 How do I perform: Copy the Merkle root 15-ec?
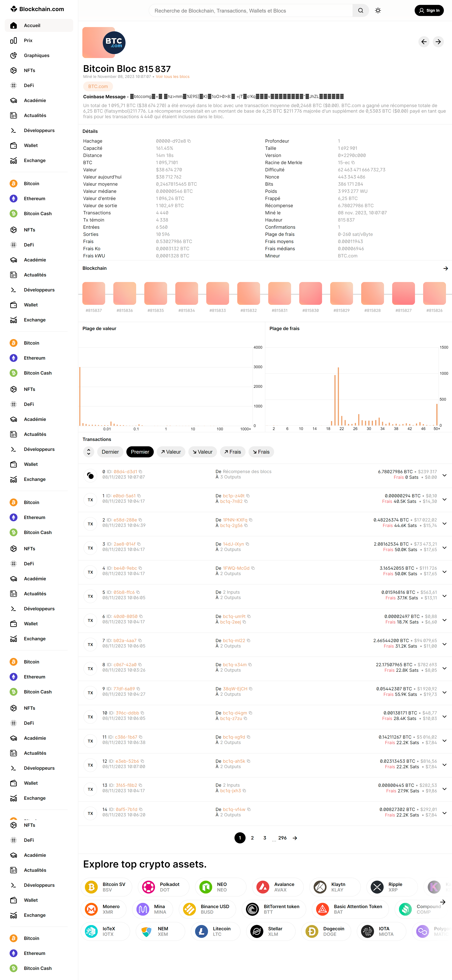(x=353, y=163)
